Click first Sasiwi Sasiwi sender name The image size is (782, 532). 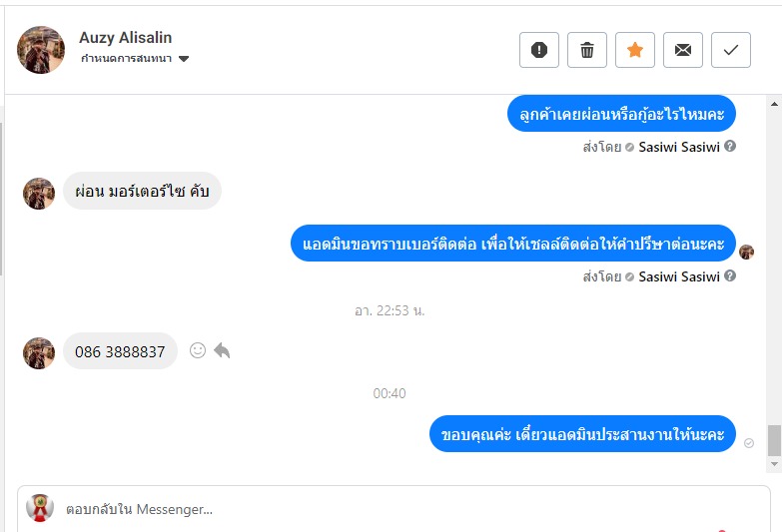(x=679, y=147)
